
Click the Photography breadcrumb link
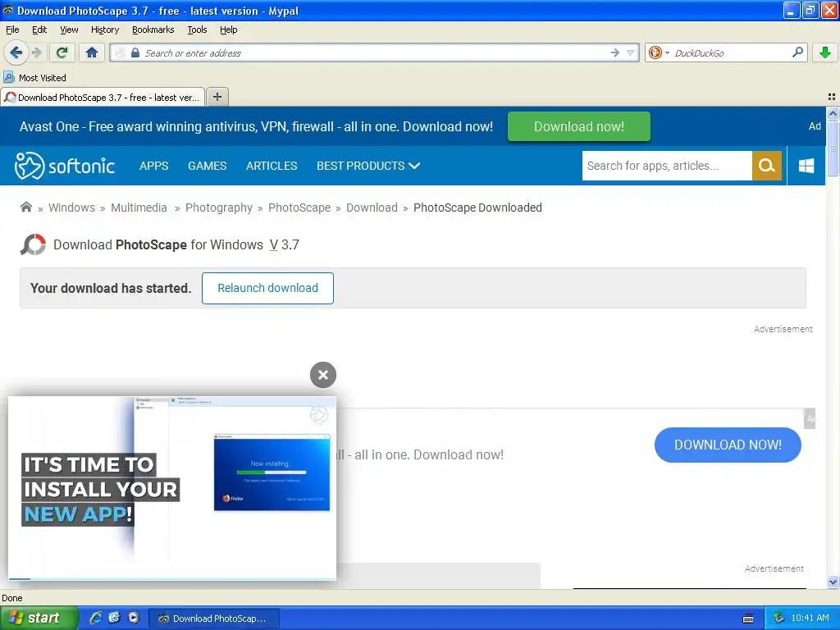[x=218, y=208]
